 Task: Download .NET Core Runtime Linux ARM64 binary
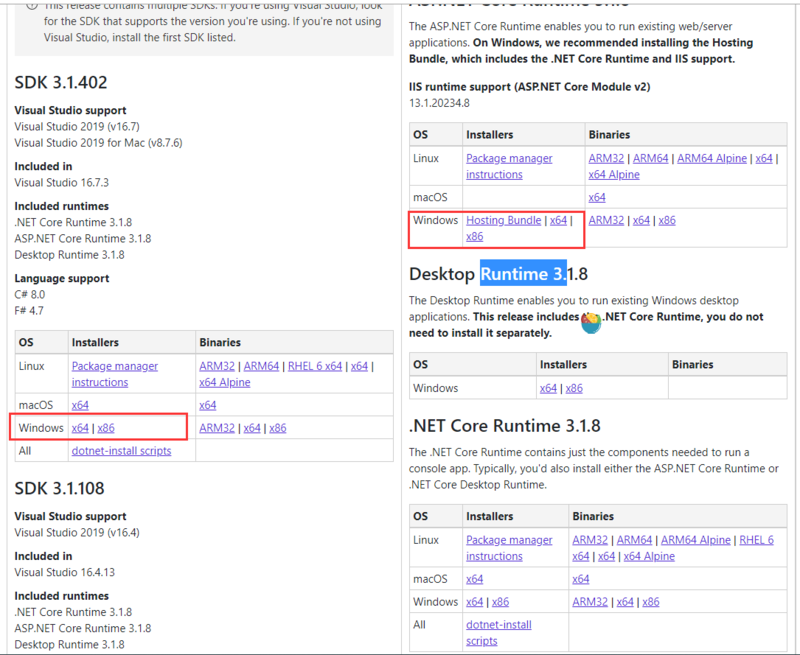tap(634, 540)
